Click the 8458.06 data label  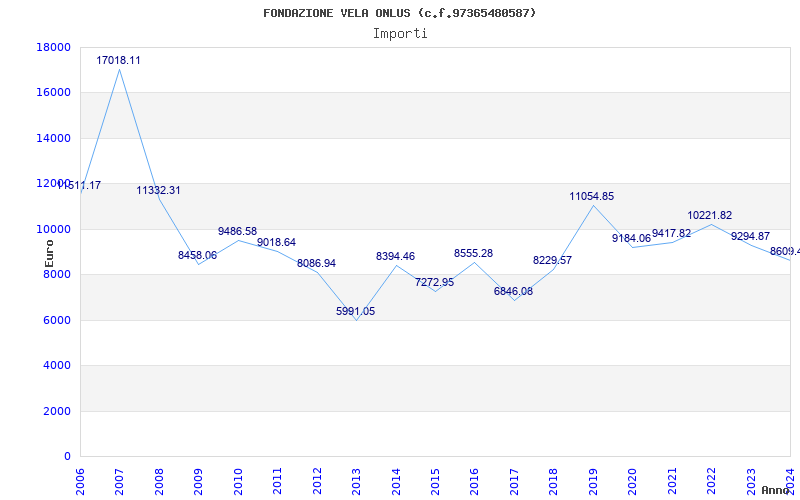click(197, 255)
